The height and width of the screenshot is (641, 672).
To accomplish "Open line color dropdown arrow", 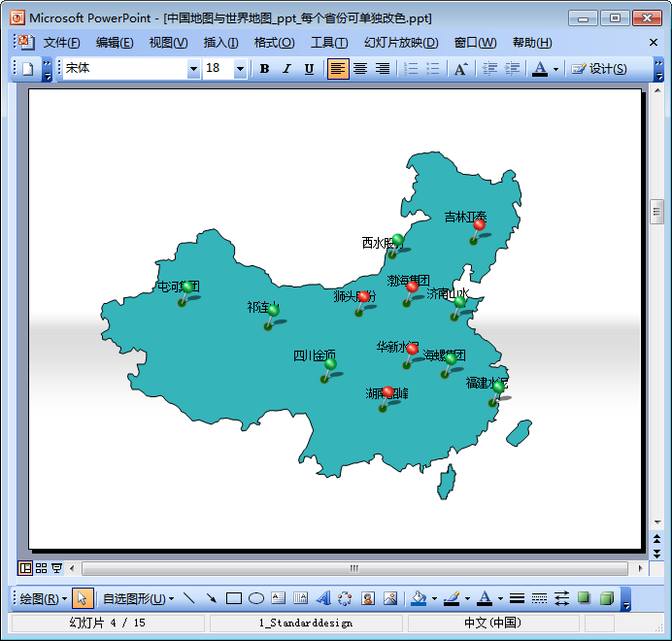I will (x=467, y=598).
